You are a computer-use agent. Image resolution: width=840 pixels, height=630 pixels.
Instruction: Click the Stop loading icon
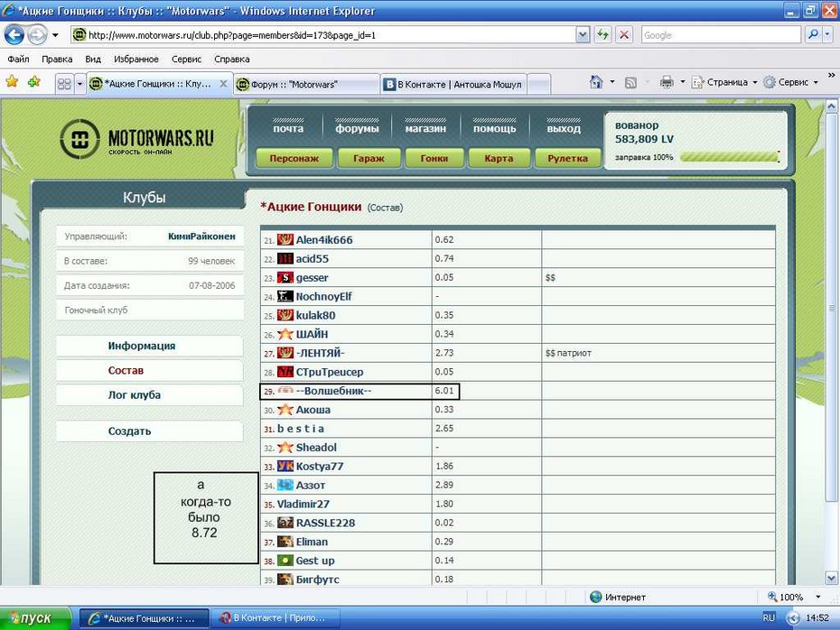point(624,35)
